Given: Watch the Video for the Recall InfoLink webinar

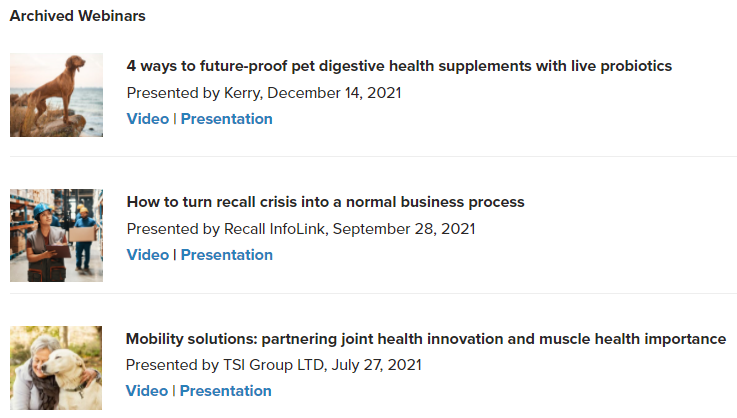Looking at the screenshot, I should 148,254.
